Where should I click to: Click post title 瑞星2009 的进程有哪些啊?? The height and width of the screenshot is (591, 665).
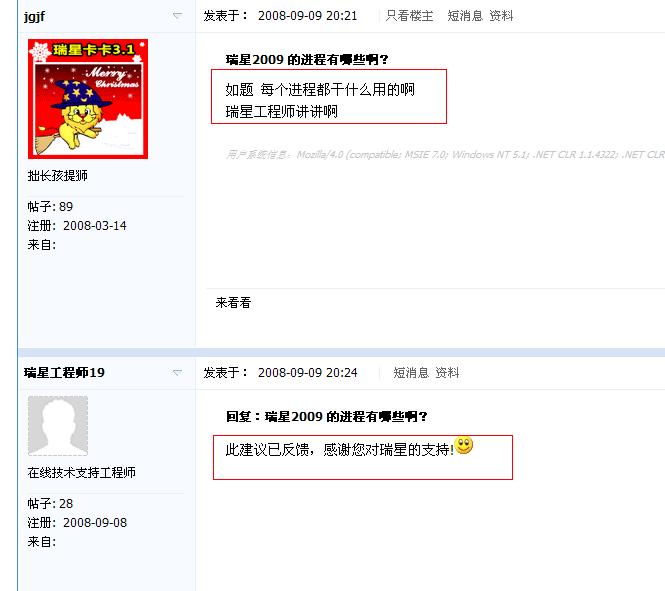pyautogui.click(x=307, y=60)
